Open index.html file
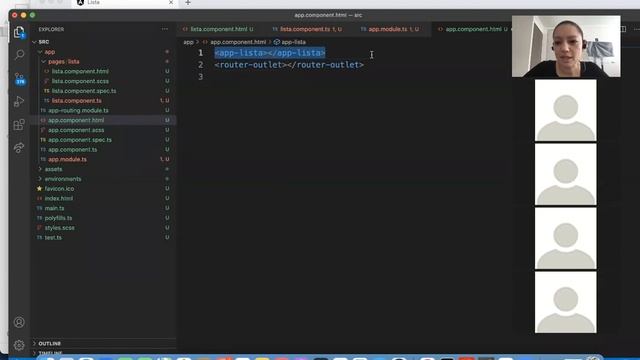640x360 pixels. [x=59, y=199]
